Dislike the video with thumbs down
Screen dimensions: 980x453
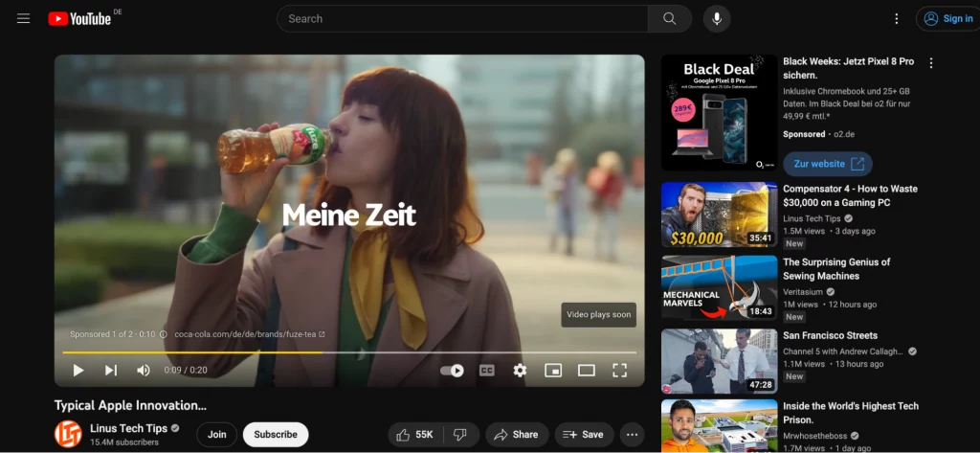pyautogui.click(x=461, y=434)
